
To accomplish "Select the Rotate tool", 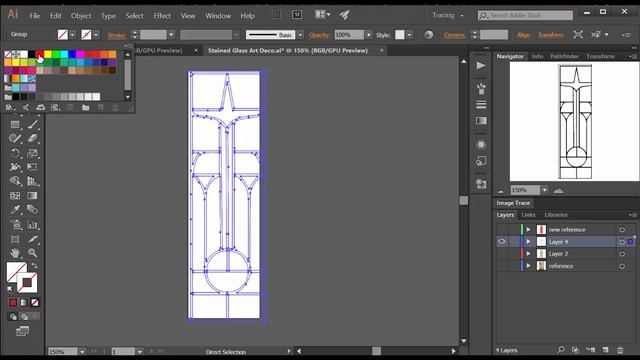I will tap(15, 153).
